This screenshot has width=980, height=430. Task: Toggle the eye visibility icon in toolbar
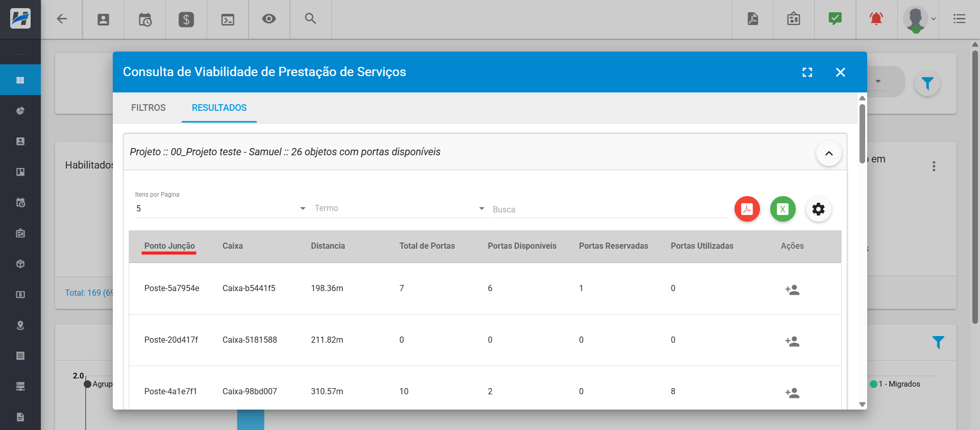(269, 19)
